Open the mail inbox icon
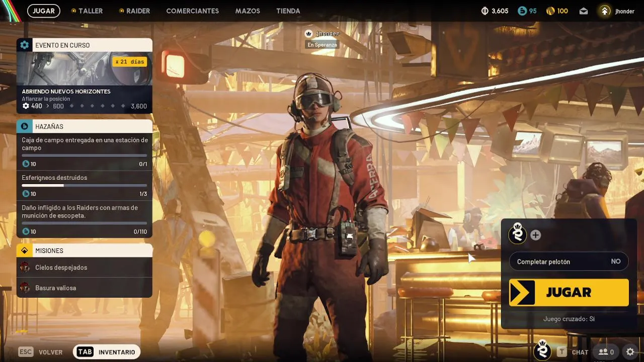 pyautogui.click(x=584, y=11)
